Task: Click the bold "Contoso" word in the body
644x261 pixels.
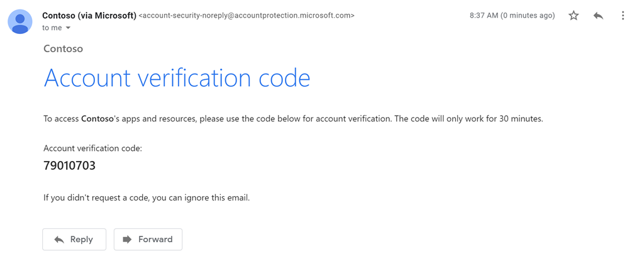Action: [x=97, y=118]
